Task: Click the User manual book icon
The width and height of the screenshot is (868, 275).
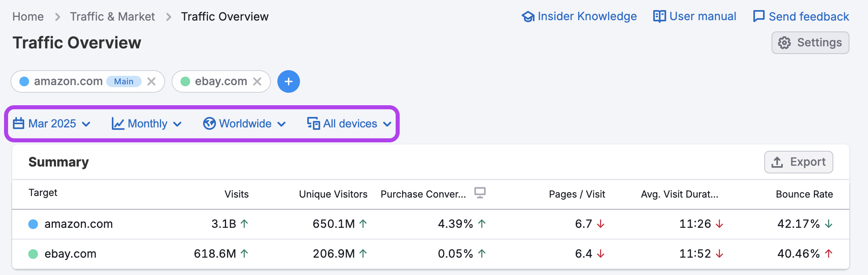Action: point(659,17)
